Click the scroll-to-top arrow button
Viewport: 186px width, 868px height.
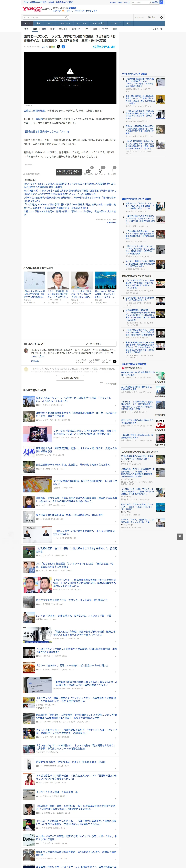(x=180, y=537)
